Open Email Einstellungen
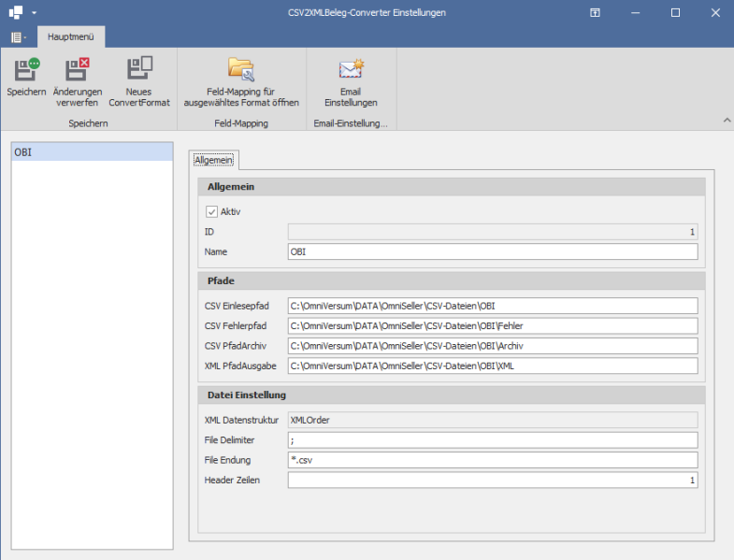Screen dimensions: 734x560 pyautogui.click(x=351, y=71)
